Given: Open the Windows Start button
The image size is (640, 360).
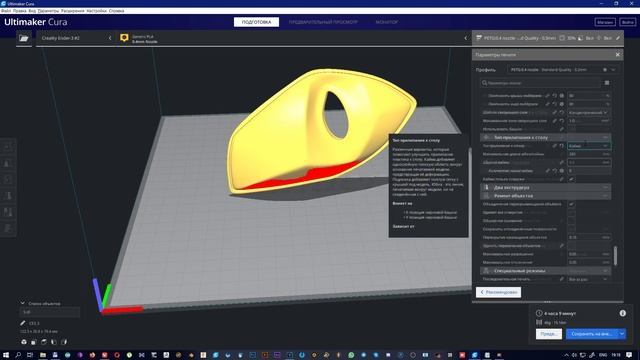Looking at the screenshot, I should click(x=6, y=355).
